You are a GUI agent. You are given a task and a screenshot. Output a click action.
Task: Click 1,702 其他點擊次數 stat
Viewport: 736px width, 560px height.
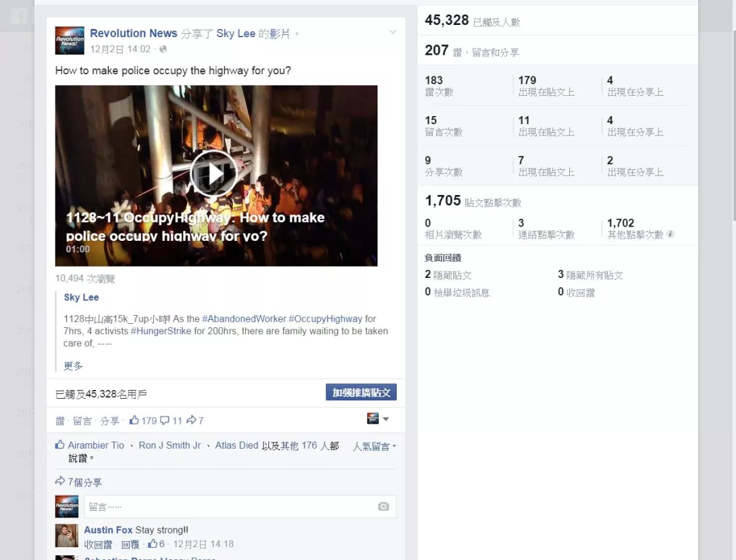coord(635,229)
